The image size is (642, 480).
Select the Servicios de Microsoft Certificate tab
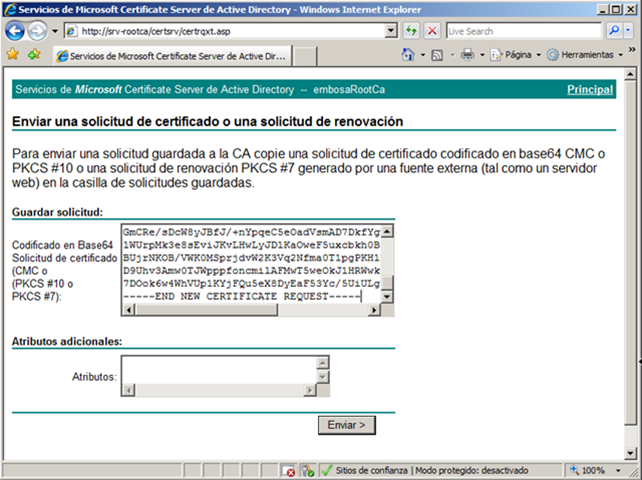coord(171,54)
